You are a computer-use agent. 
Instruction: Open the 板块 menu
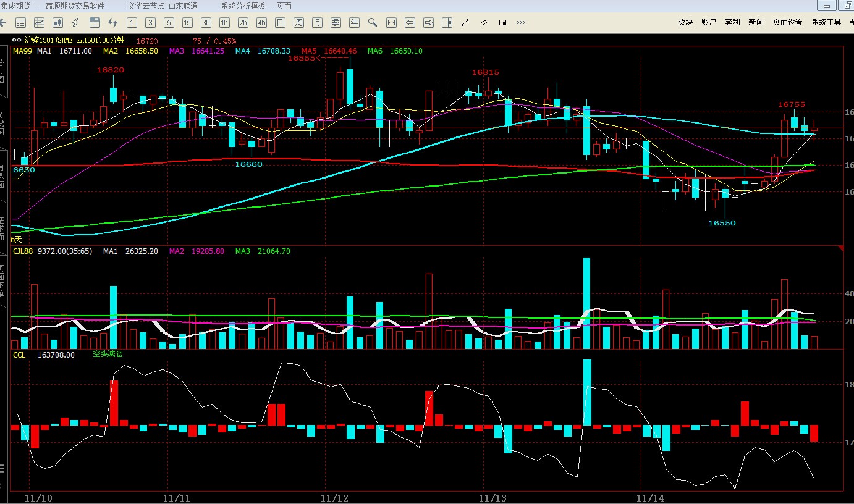(685, 22)
